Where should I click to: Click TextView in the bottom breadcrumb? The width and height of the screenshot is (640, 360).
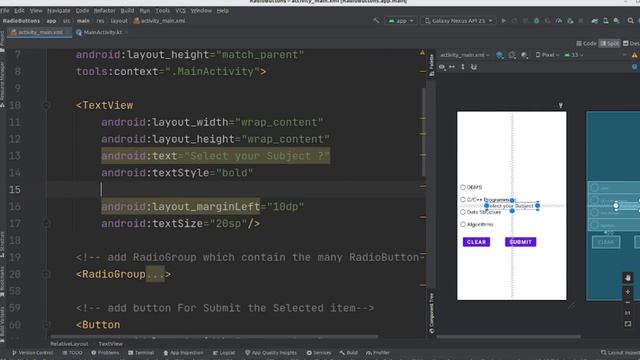click(x=110, y=344)
